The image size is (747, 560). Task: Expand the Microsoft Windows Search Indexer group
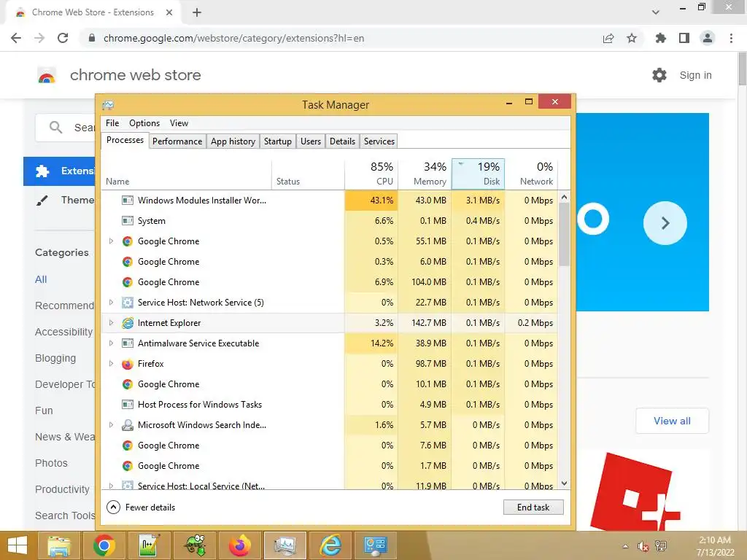pos(111,425)
